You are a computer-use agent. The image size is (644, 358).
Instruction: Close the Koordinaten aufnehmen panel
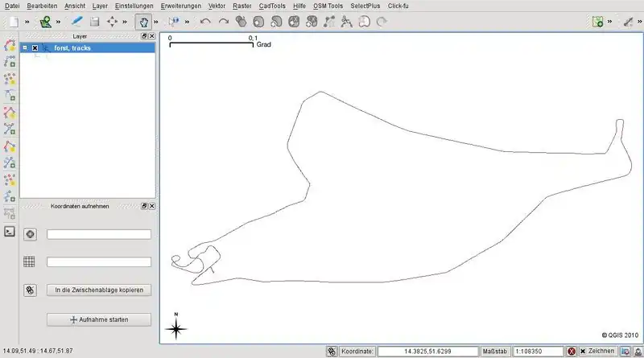151,205
